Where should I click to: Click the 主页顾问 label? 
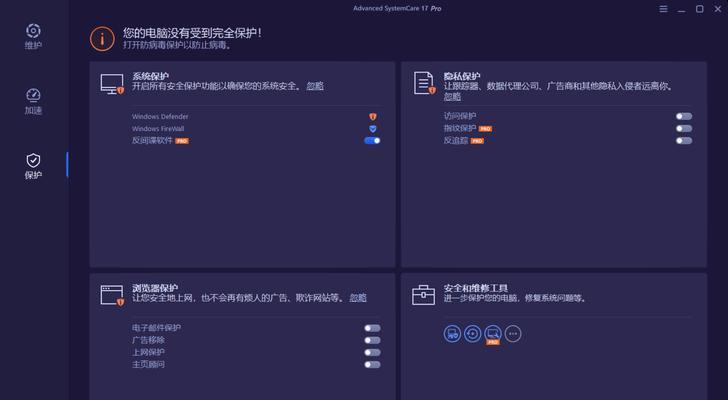(148, 364)
